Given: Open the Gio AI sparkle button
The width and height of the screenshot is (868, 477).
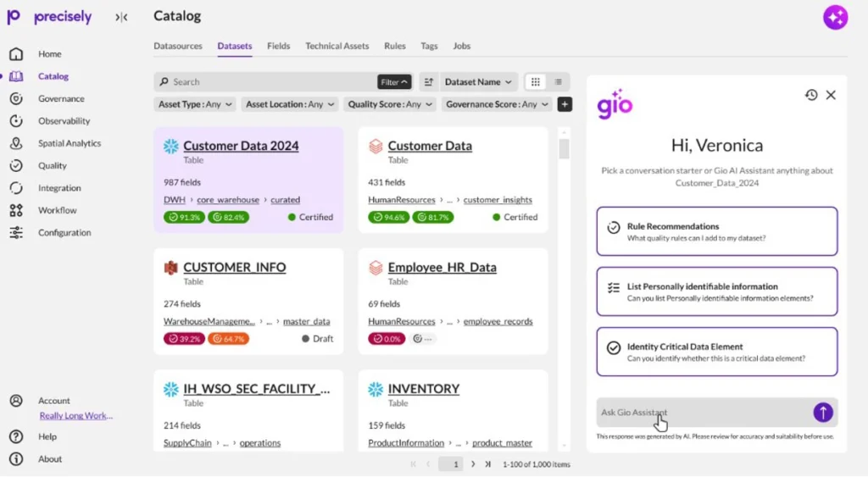Looking at the screenshot, I should [835, 18].
